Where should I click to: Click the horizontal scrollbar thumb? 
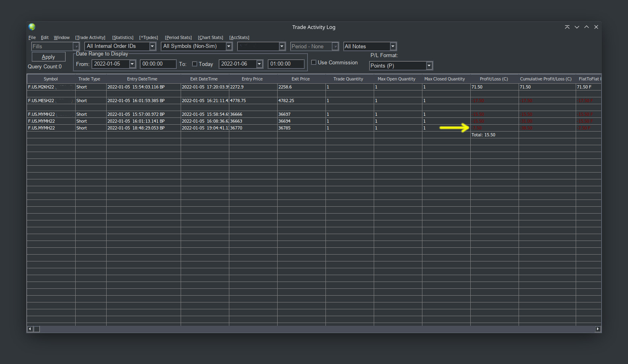tap(37, 329)
